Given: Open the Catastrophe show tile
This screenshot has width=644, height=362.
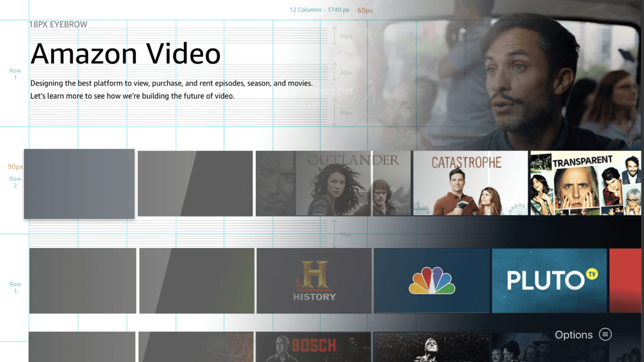Looking at the screenshot, I should (471, 183).
